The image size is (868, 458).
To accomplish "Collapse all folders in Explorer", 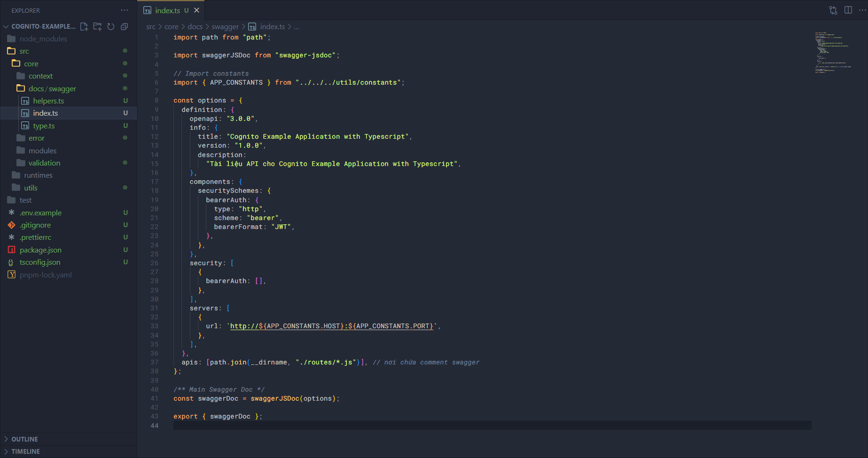I will pos(124,27).
